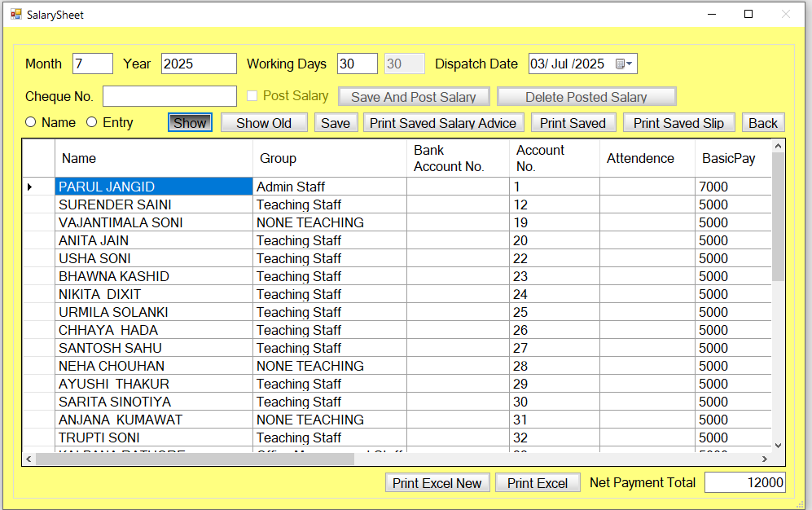This screenshot has height=510, width=812.
Task: Click the grid's horizontal scroll right arrow
Action: pyautogui.click(x=765, y=459)
